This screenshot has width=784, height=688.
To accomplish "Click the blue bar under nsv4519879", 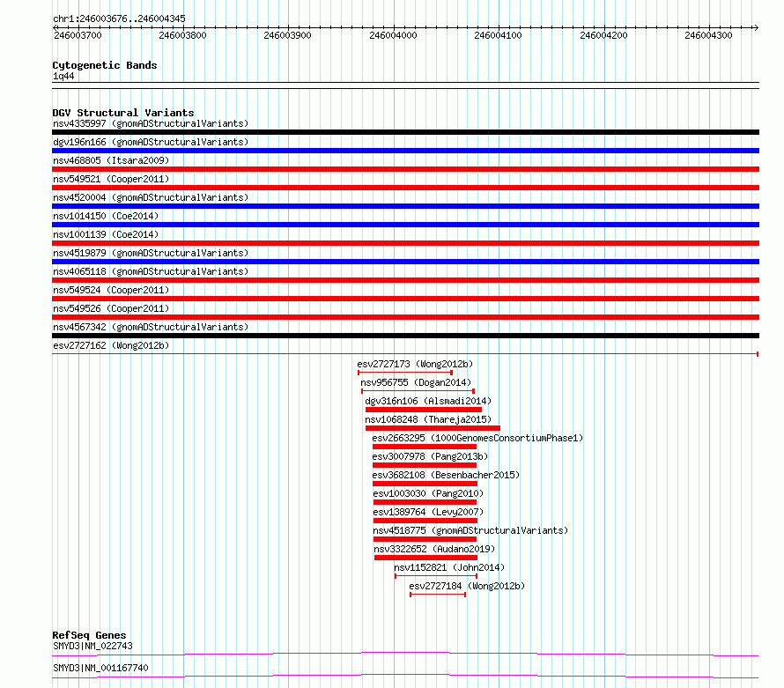I will coord(405,262).
